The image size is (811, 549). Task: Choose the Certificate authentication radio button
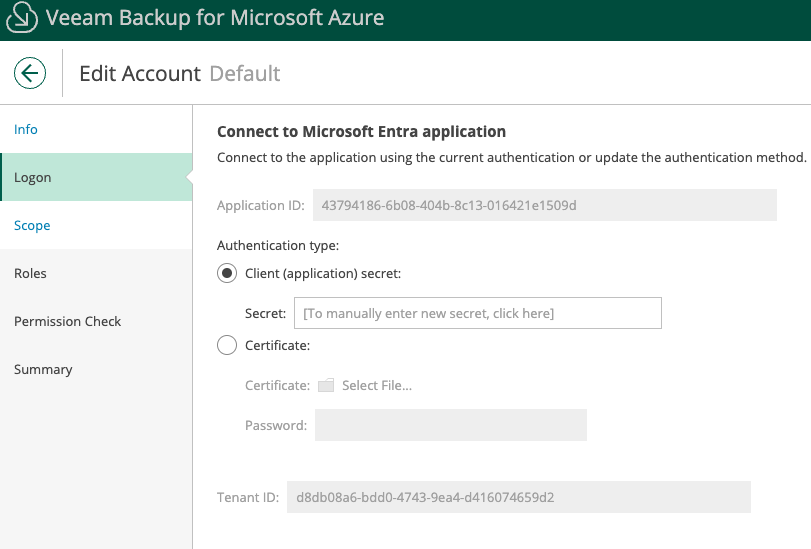tap(228, 345)
